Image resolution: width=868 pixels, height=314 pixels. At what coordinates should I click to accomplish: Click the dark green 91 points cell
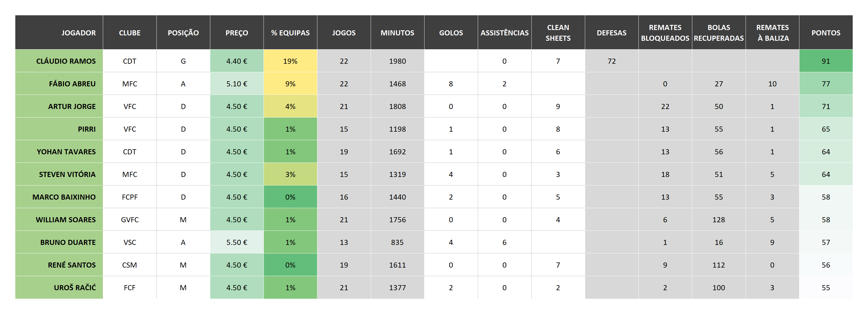point(825,61)
